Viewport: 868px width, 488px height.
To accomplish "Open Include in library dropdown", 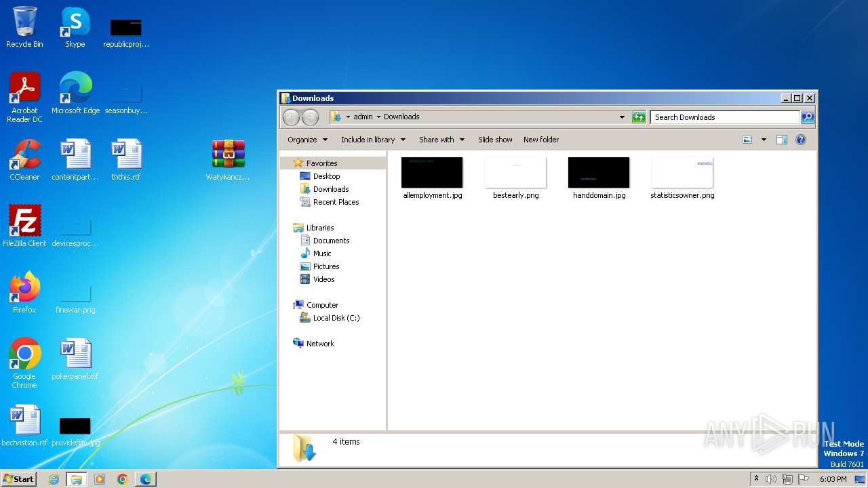I will [373, 140].
